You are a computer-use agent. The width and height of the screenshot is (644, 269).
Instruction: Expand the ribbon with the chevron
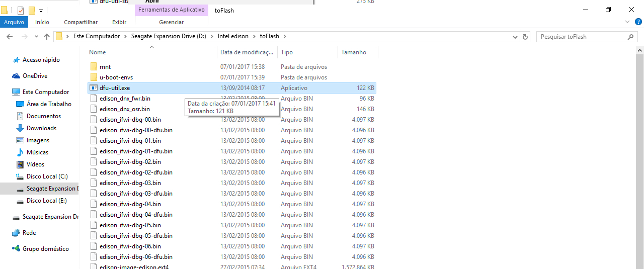coord(627,22)
